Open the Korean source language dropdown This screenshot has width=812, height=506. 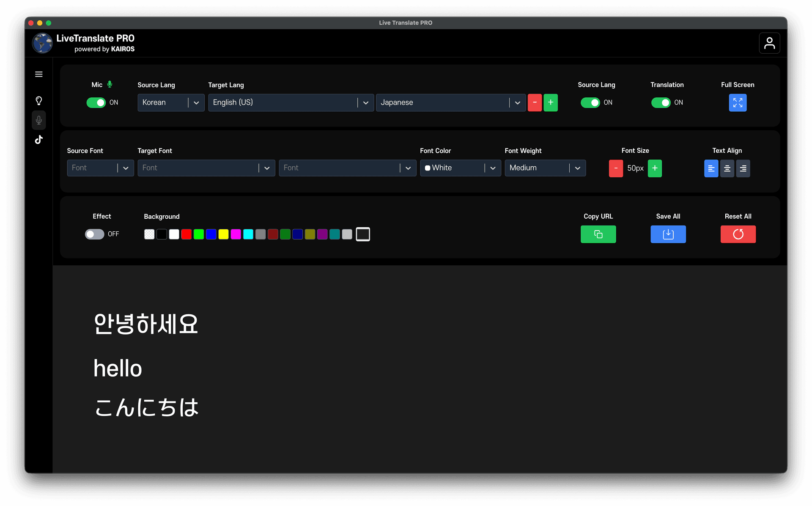pos(171,102)
